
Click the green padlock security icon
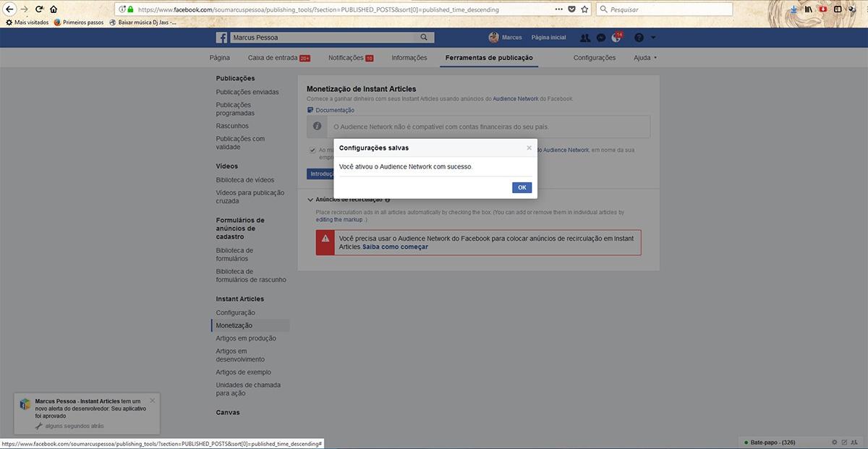(x=131, y=9)
